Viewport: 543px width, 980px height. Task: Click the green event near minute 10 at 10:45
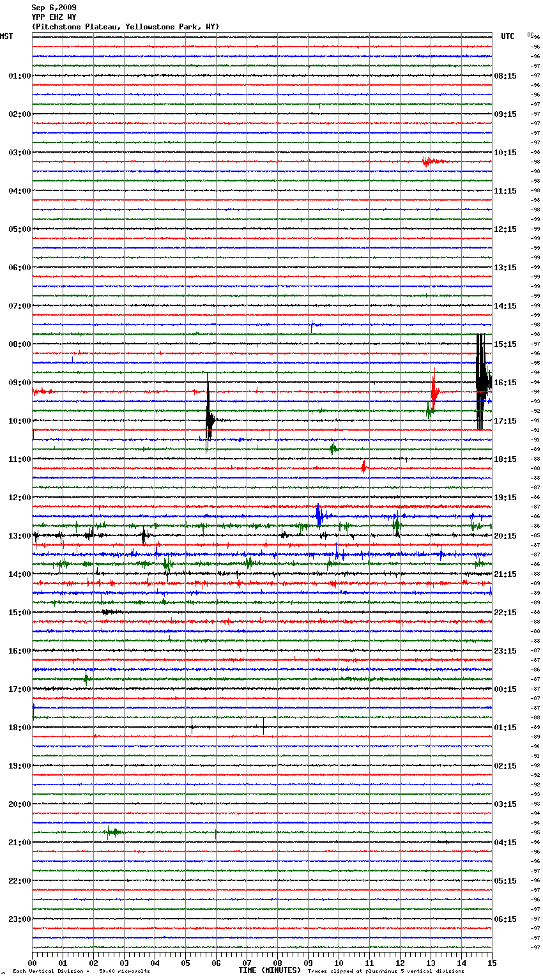(333, 448)
